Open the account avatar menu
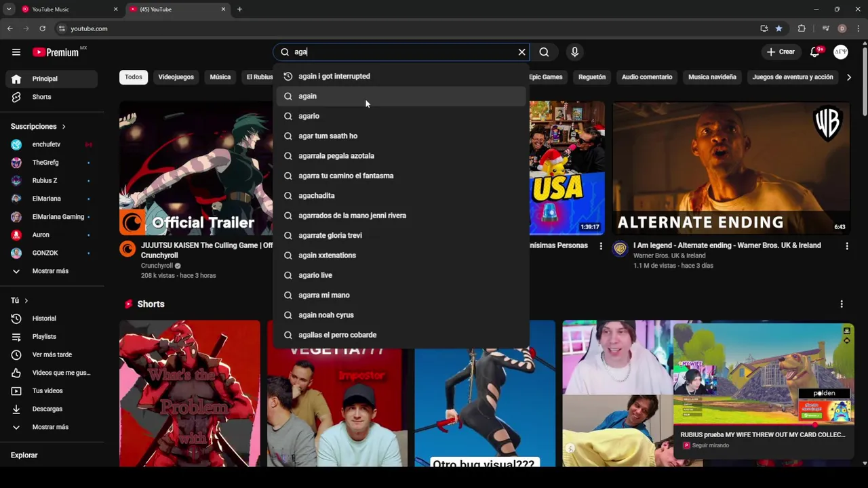The width and height of the screenshot is (868, 488). coord(841,52)
